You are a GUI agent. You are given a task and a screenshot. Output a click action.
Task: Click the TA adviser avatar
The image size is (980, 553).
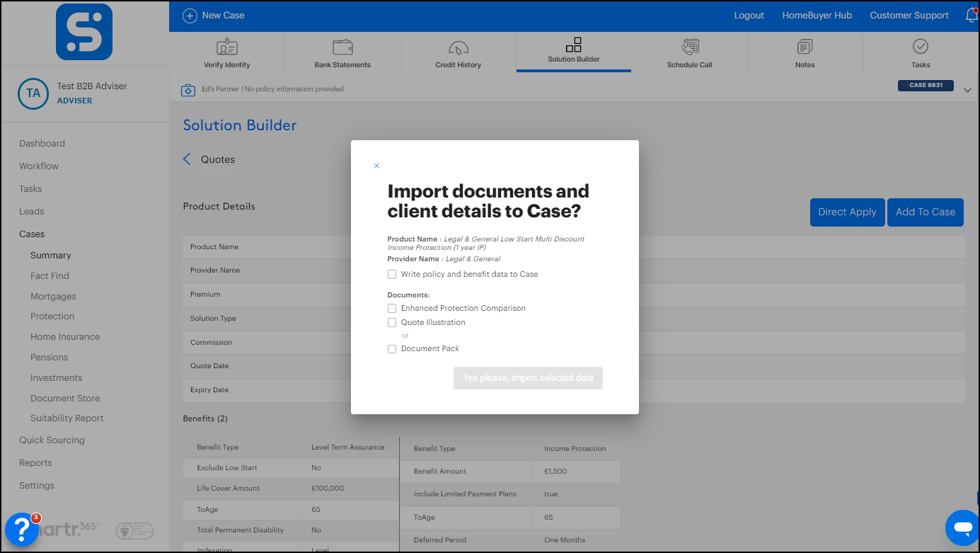33,93
